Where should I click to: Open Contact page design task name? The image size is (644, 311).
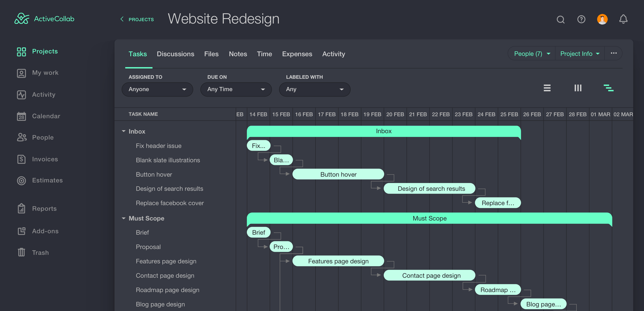[x=165, y=276]
